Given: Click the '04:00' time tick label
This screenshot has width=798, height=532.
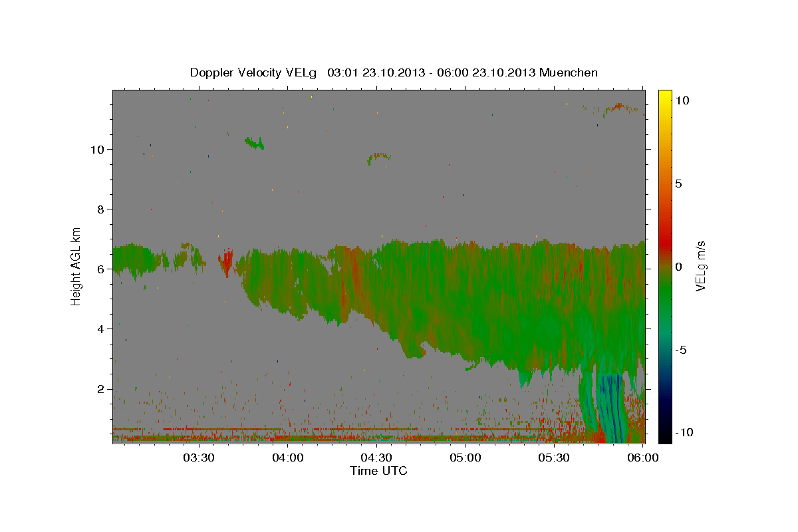Looking at the screenshot, I should pos(288,458).
